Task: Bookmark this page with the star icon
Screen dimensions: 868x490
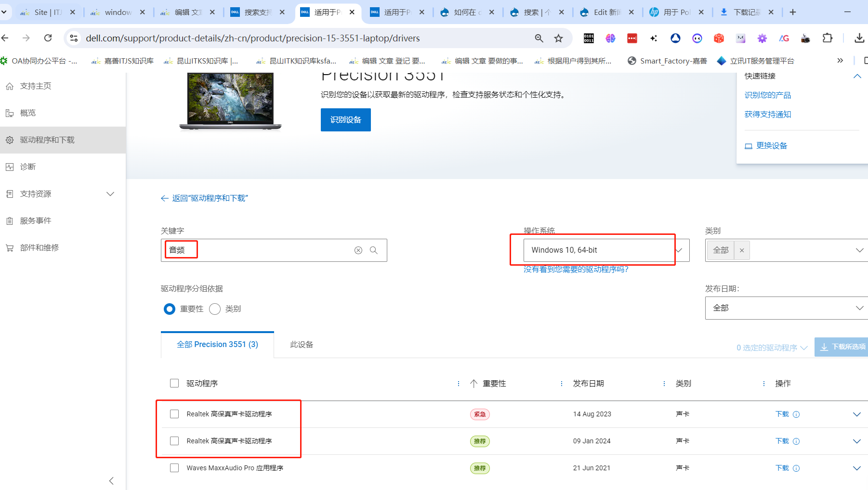Action: point(558,38)
